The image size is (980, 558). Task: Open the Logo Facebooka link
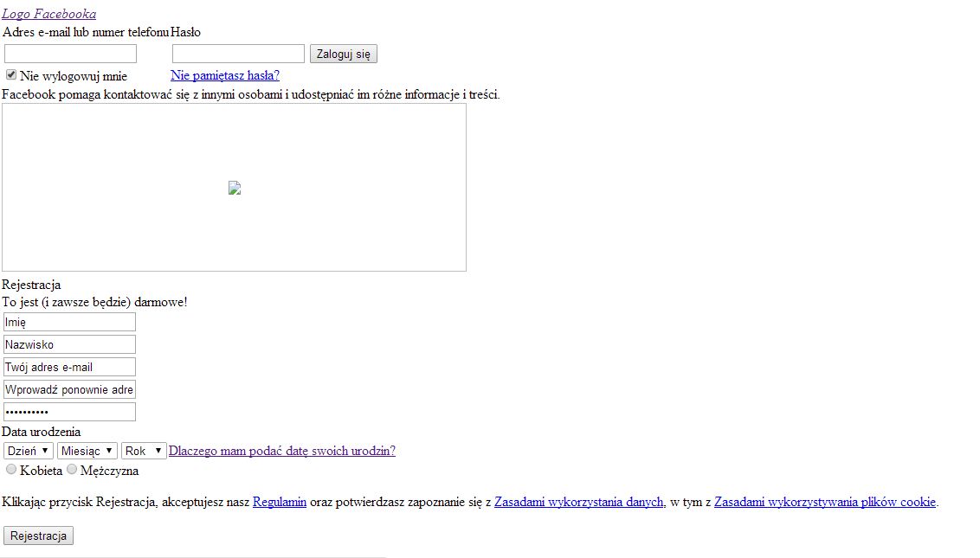(48, 14)
